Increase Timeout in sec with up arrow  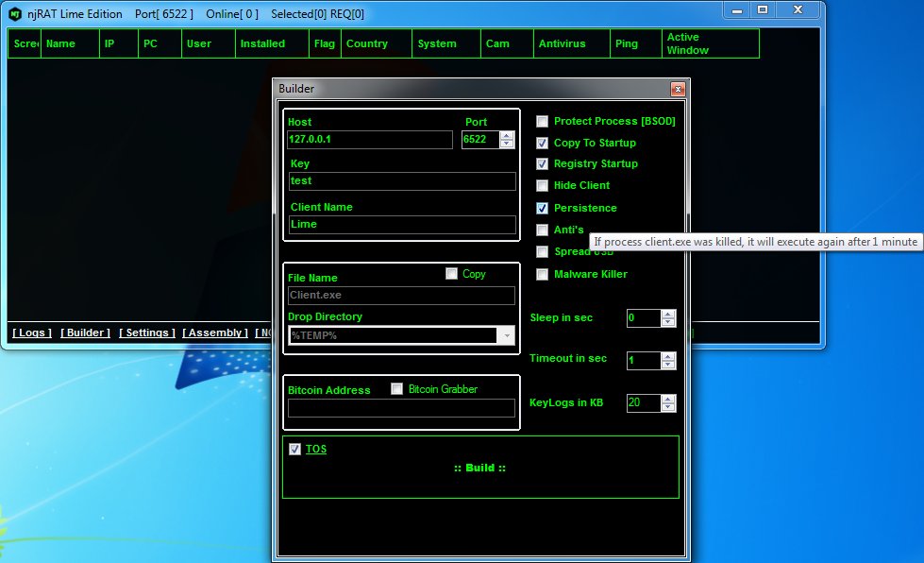[x=667, y=357]
